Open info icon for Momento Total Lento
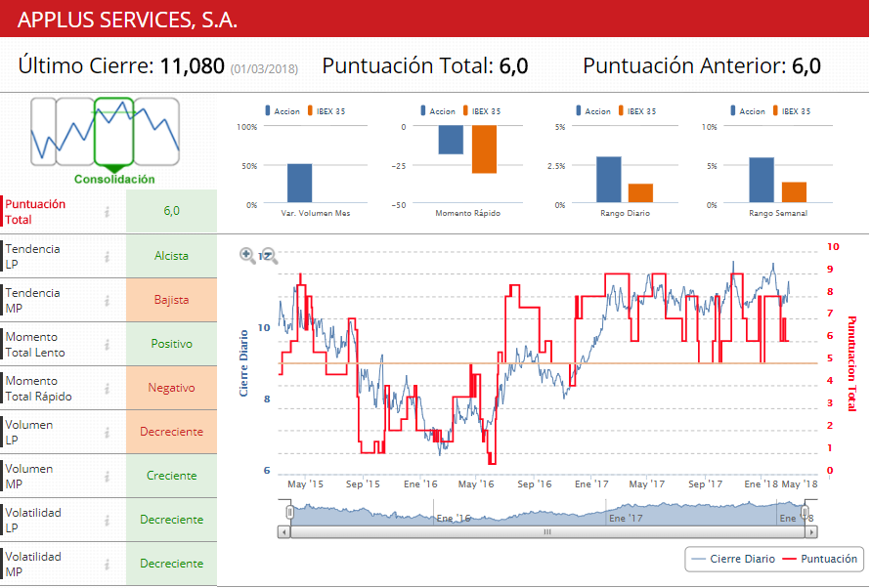871x588 pixels. click(108, 345)
